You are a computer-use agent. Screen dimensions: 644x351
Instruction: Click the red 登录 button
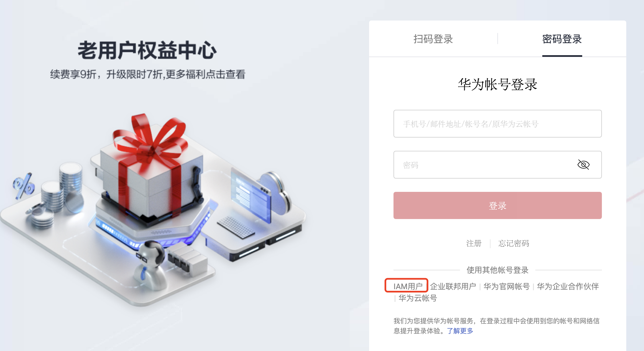[x=497, y=205]
